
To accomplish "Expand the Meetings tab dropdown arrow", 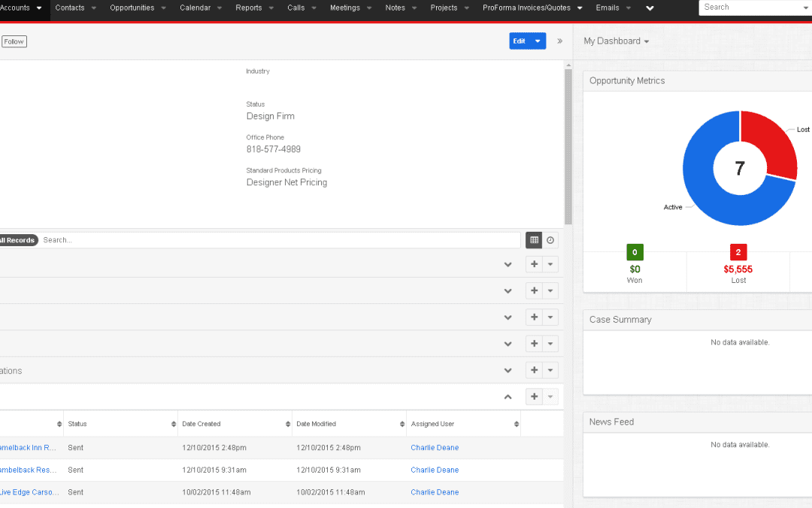I will [369, 8].
